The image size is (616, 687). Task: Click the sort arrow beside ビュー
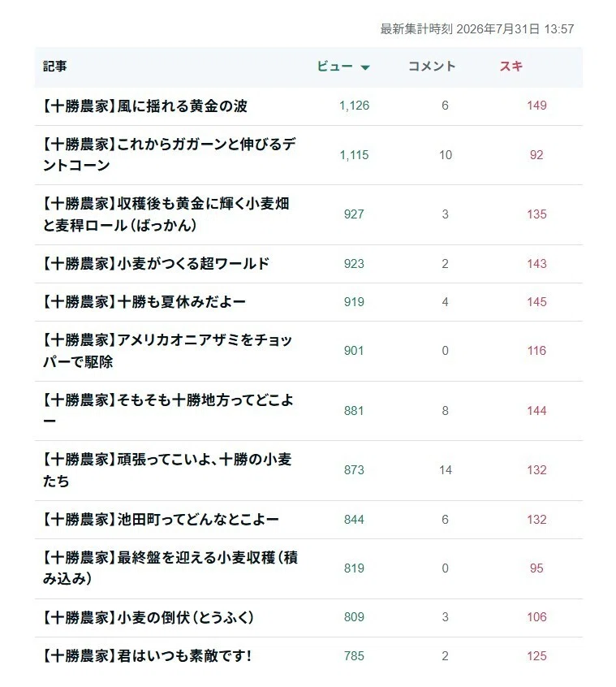365,67
